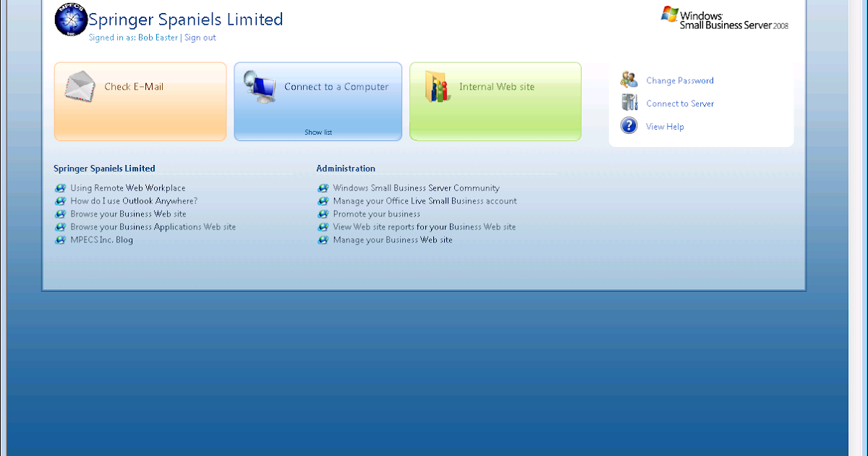Open the Internal Web site

click(x=495, y=101)
